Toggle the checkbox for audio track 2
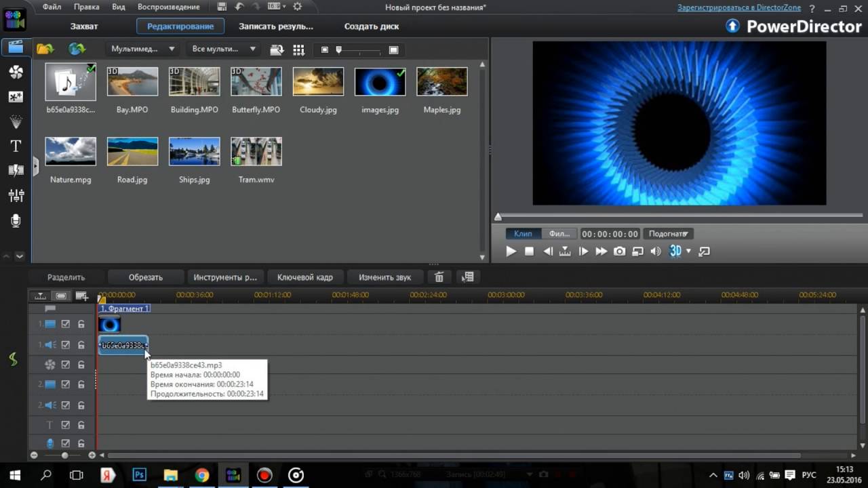This screenshot has height=488, width=868. 66,405
